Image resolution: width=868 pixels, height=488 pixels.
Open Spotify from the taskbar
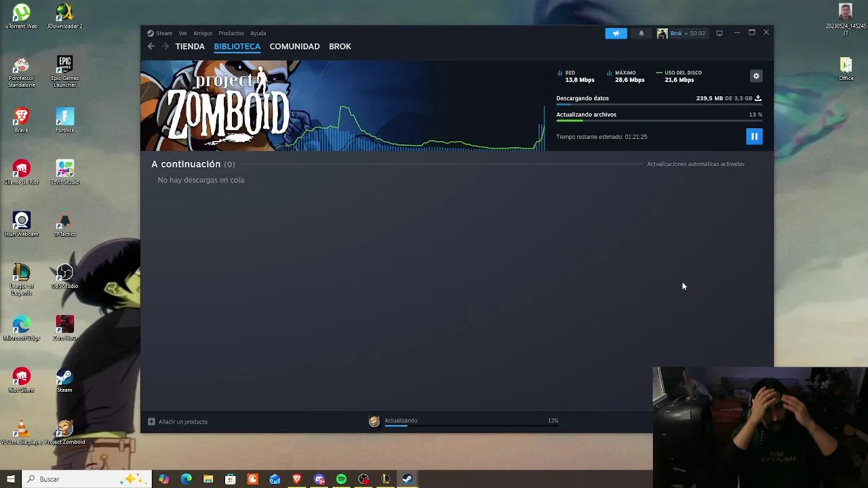click(x=341, y=479)
